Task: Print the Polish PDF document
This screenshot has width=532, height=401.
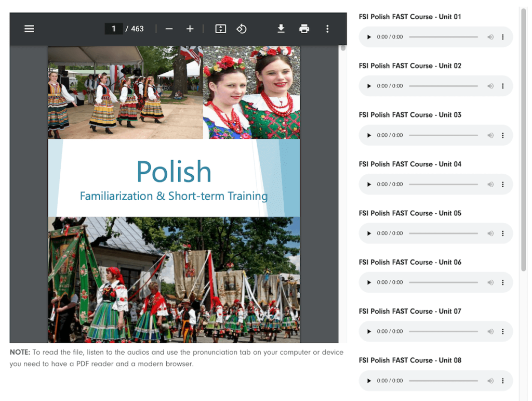Action: coord(304,29)
